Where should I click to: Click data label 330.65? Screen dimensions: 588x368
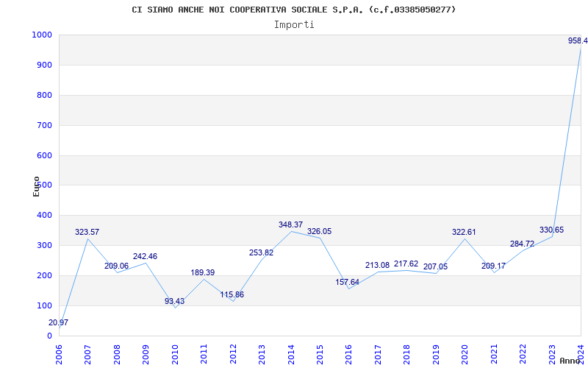pos(552,230)
